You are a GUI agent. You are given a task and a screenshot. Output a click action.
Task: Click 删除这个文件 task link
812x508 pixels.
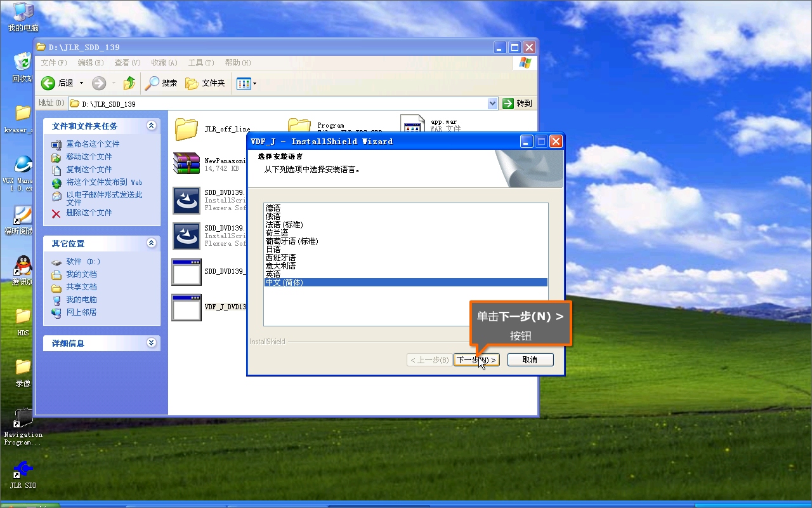coord(89,213)
